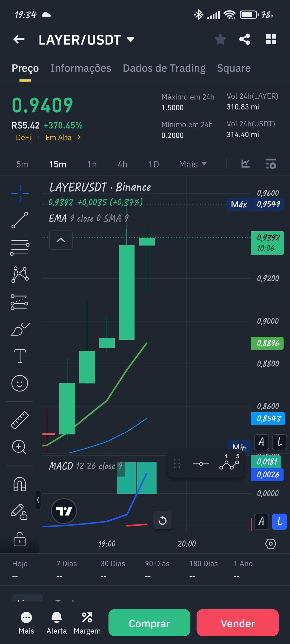Open the share icon
The width and height of the screenshot is (290, 644).
coord(245,39)
